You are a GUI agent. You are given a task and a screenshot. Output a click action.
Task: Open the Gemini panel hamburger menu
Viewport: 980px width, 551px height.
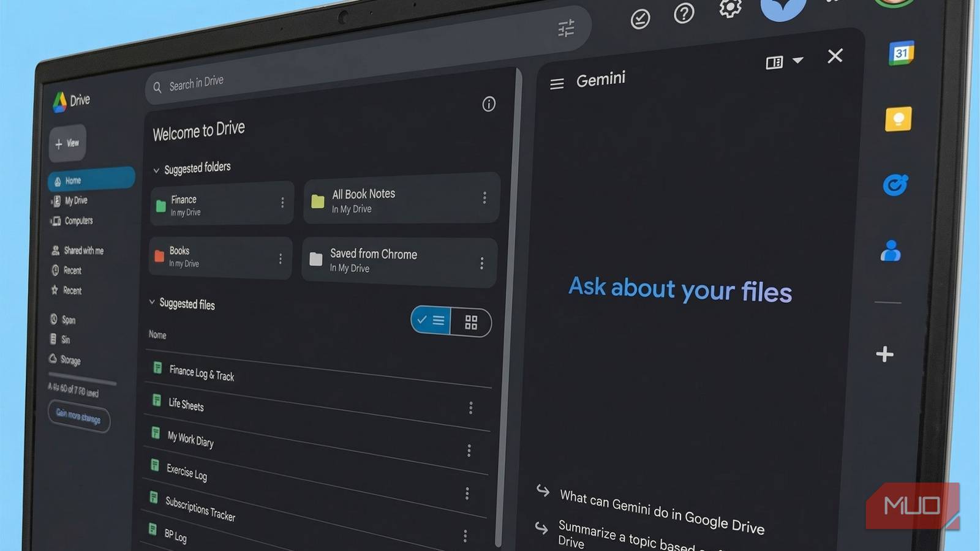tap(557, 84)
